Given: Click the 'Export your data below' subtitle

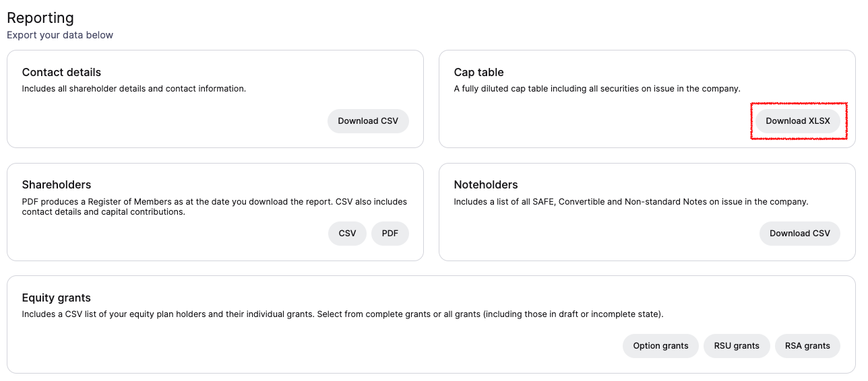Looking at the screenshot, I should pos(60,35).
